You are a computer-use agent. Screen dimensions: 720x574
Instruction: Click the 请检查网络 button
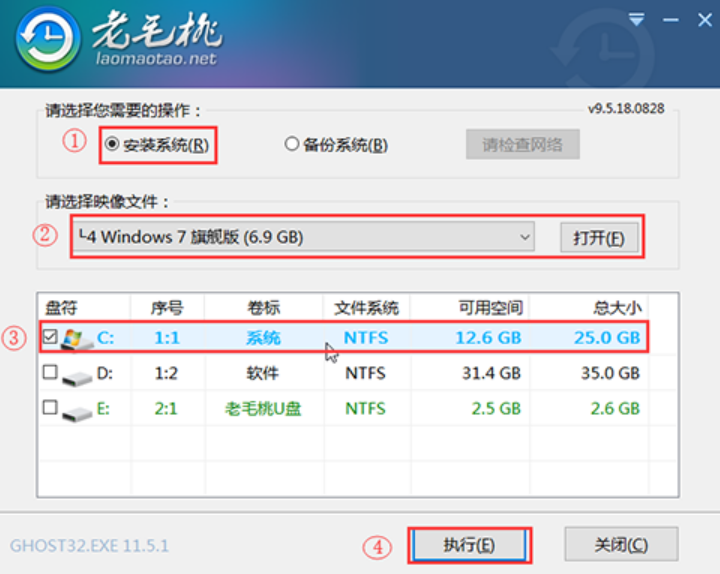click(x=522, y=145)
